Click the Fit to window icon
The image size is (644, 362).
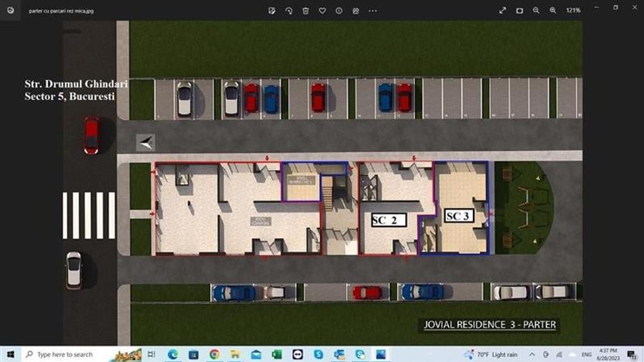click(x=519, y=11)
